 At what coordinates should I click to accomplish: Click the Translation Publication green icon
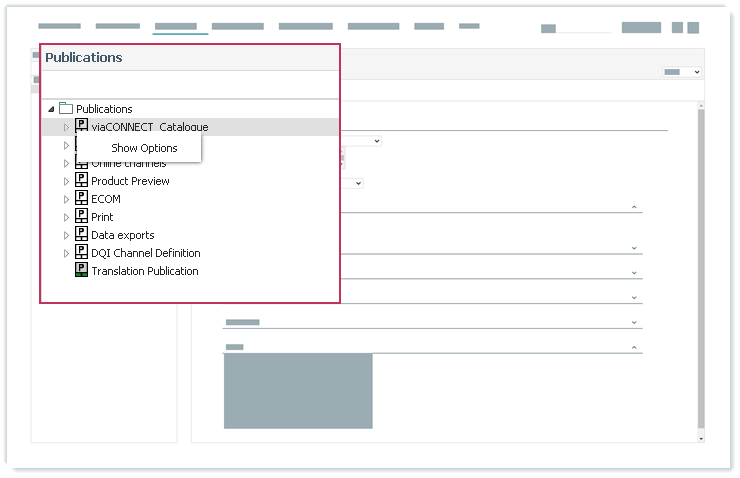tap(81, 271)
